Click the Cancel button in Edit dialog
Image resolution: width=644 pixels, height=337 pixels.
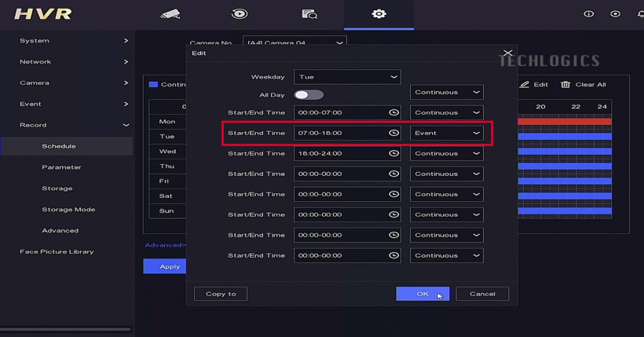(x=482, y=294)
